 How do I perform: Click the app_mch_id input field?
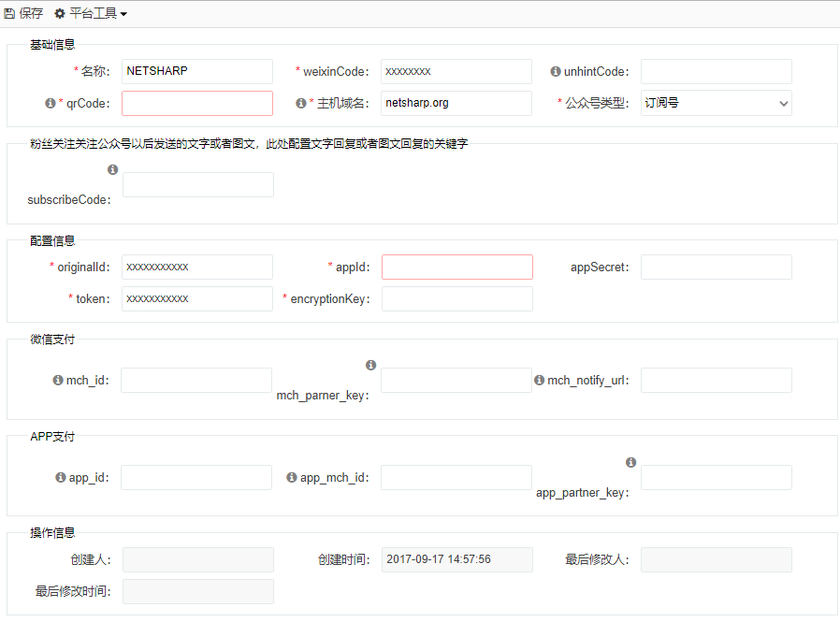[x=456, y=477]
